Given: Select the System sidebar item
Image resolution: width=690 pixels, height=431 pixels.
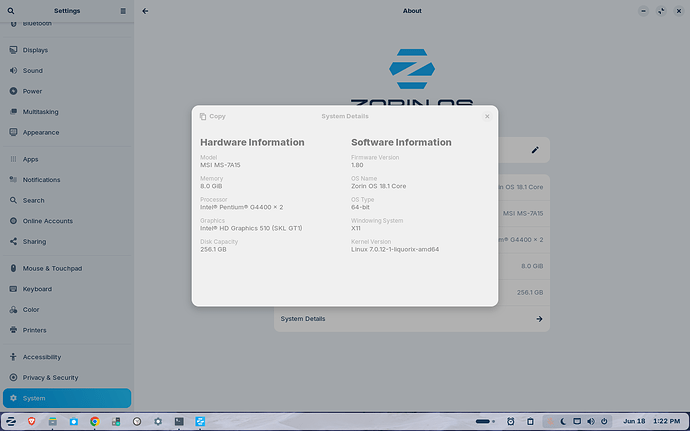Looking at the screenshot, I should (67, 398).
